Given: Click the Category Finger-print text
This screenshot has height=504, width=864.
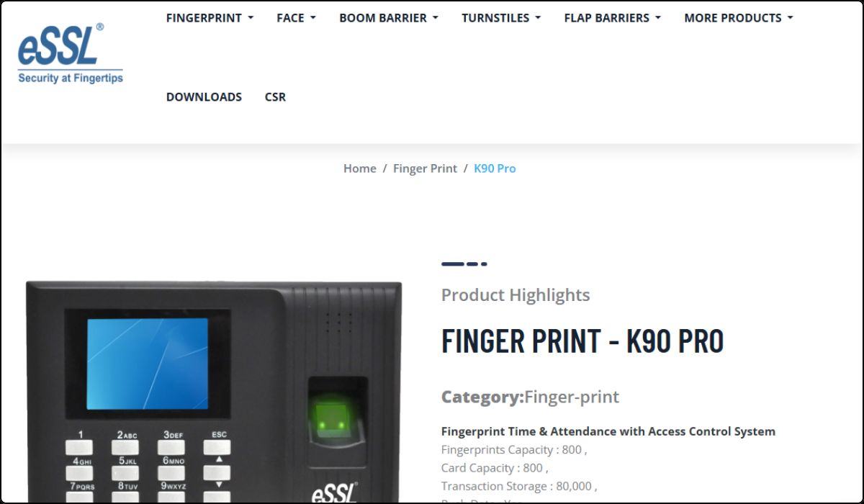Looking at the screenshot, I should 530,397.
